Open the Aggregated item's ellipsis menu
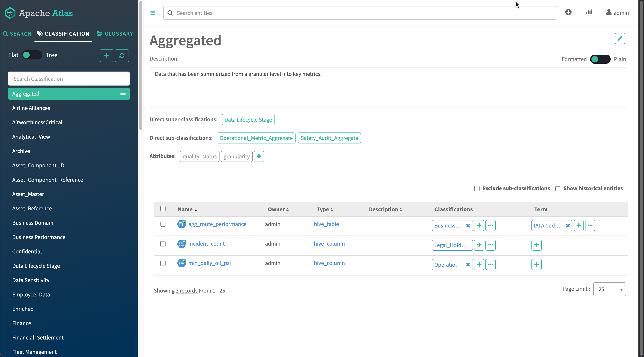 (x=123, y=94)
